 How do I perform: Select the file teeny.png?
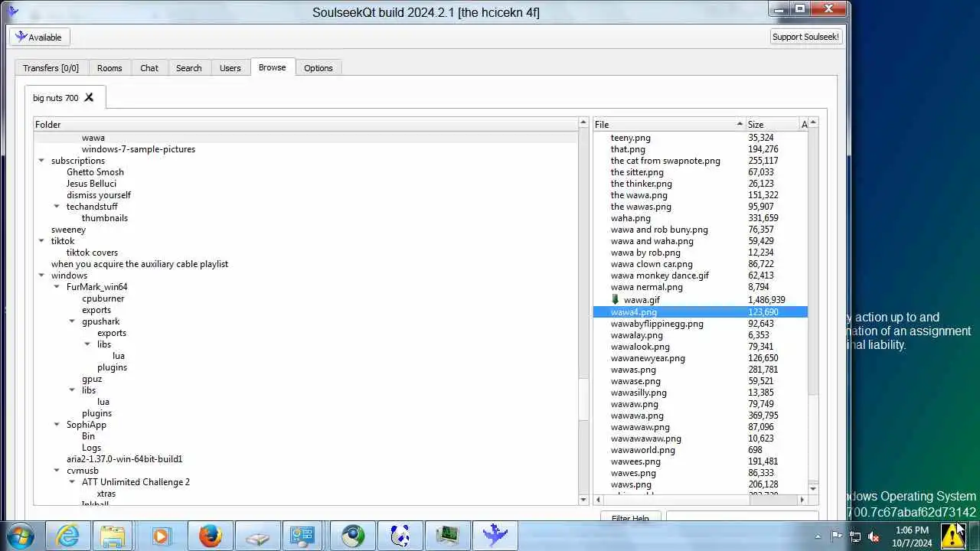[631, 138]
